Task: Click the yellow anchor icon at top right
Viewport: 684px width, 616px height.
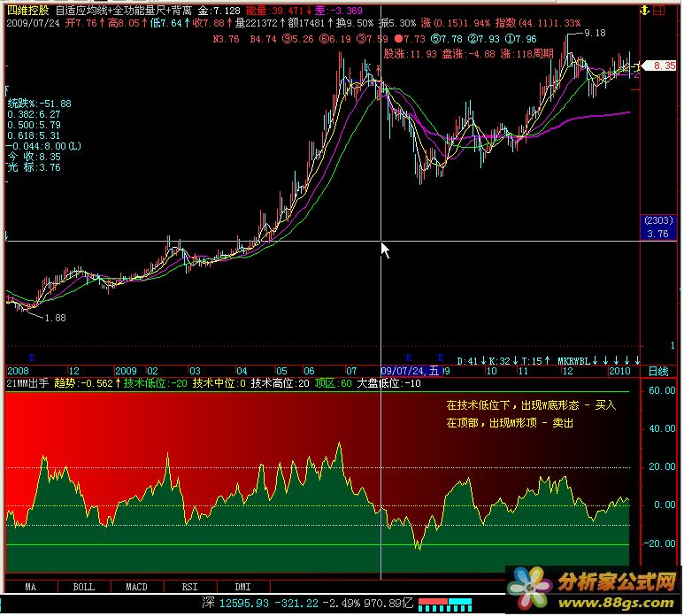Action: click(x=645, y=10)
